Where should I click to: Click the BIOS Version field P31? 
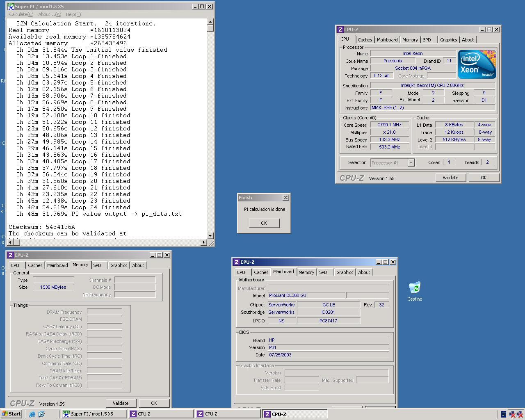coord(328,347)
